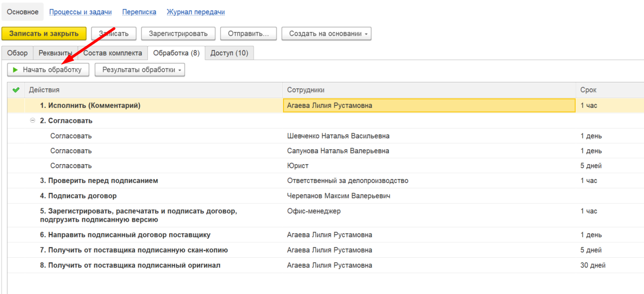The width and height of the screenshot is (644, 294).
Task: Click the Записать и закрыть button
Action: click(x=44, y=33)
